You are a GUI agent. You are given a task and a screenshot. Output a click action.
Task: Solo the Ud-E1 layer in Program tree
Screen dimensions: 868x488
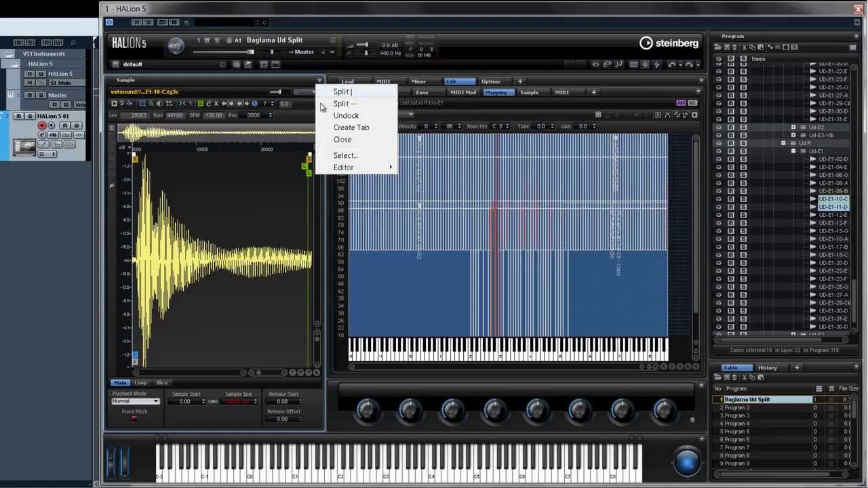point(744,151)
